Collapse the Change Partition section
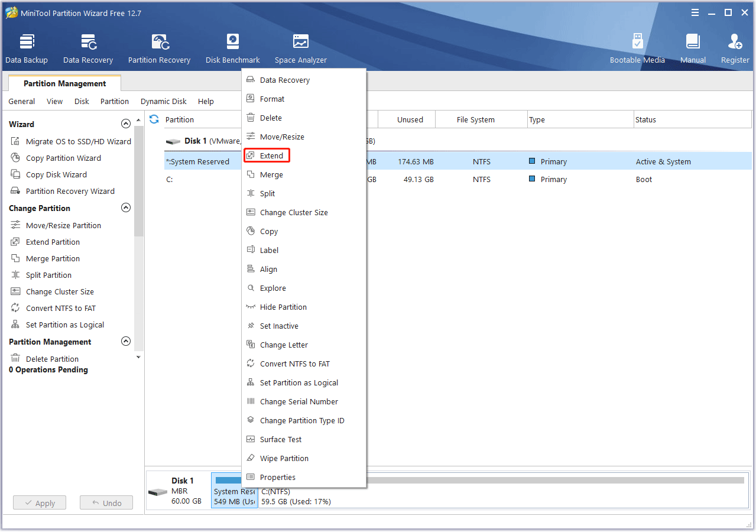Screen dimensions: 756x532 (125, 208)
